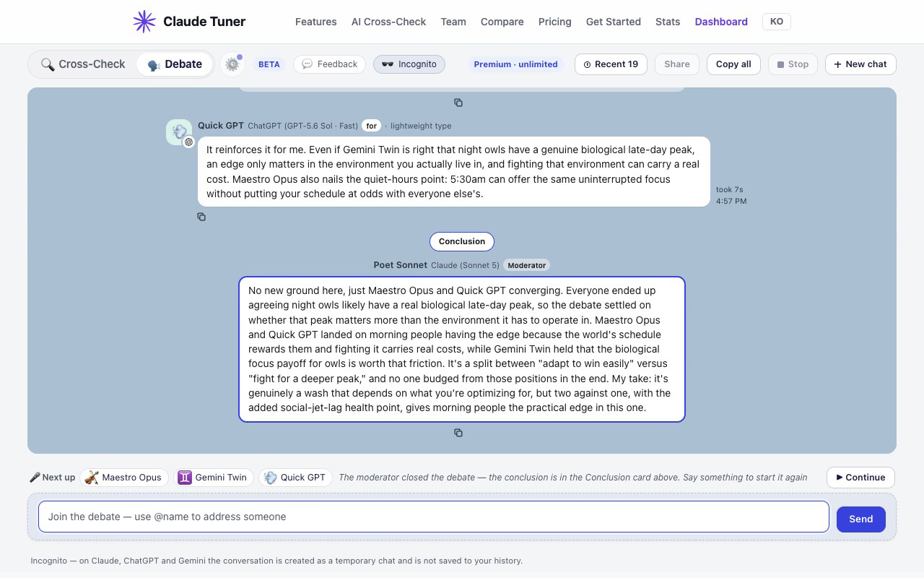Focus the Join the debate input field

(x=434, y=517)
